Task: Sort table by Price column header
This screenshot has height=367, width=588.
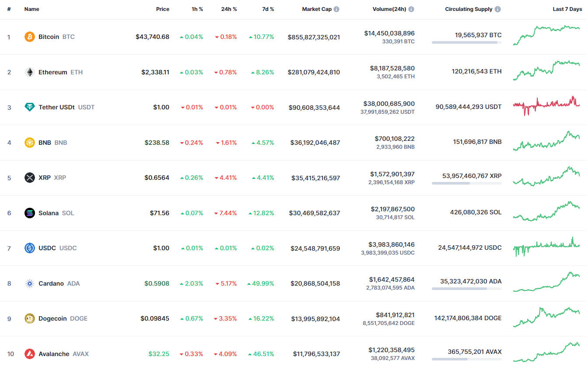Action: point(162,9)
